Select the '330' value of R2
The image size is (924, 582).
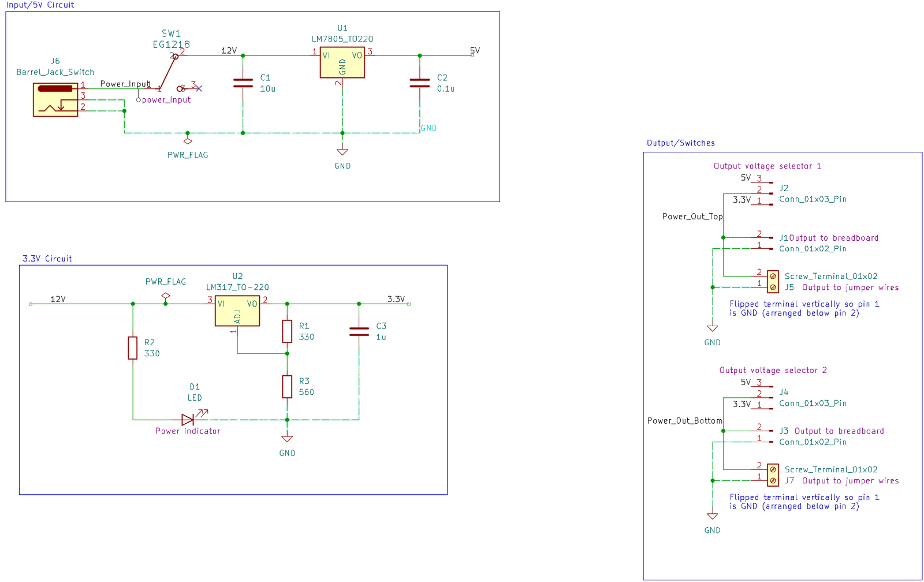[152, 354]
